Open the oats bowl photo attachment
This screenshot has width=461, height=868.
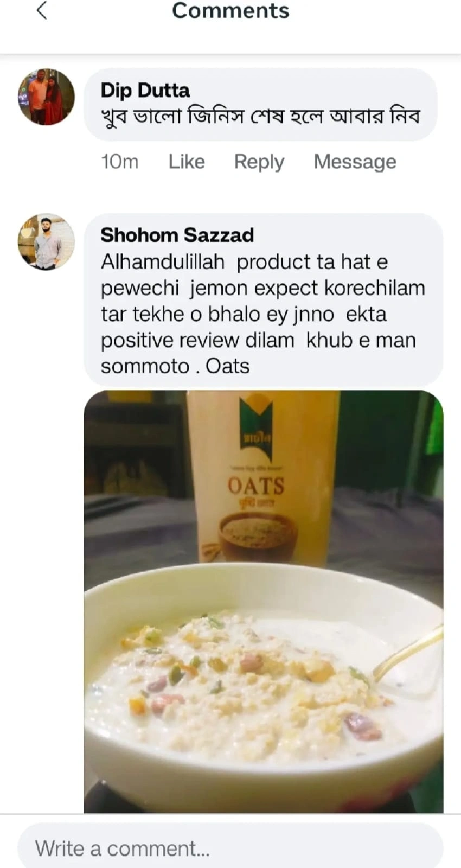tap(264, 601)
